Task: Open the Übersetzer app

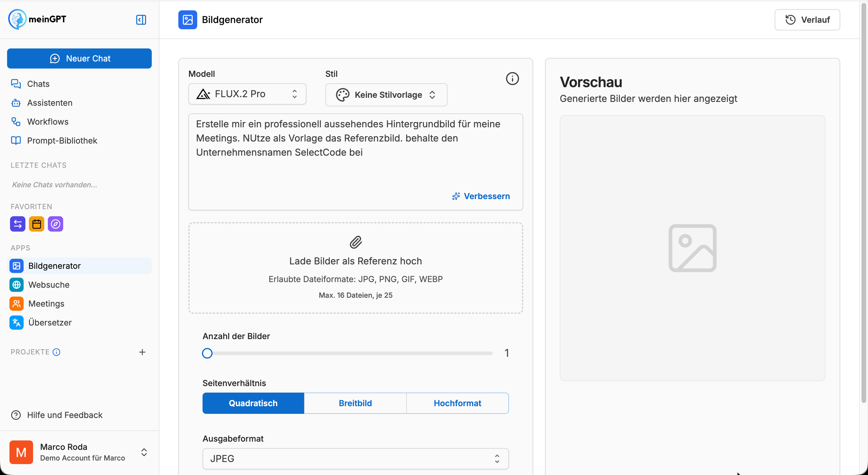Action: 79,323
